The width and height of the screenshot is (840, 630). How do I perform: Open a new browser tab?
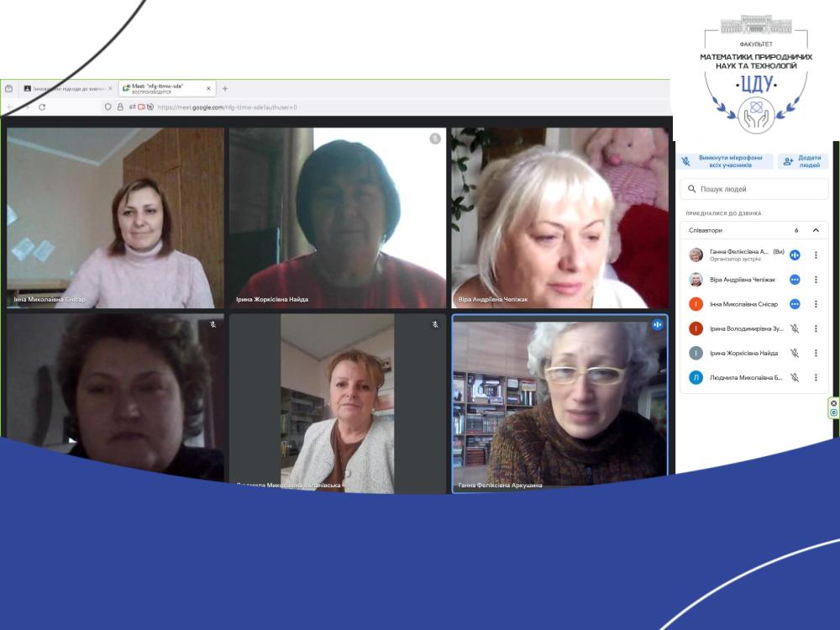click(x=225, y=88)
